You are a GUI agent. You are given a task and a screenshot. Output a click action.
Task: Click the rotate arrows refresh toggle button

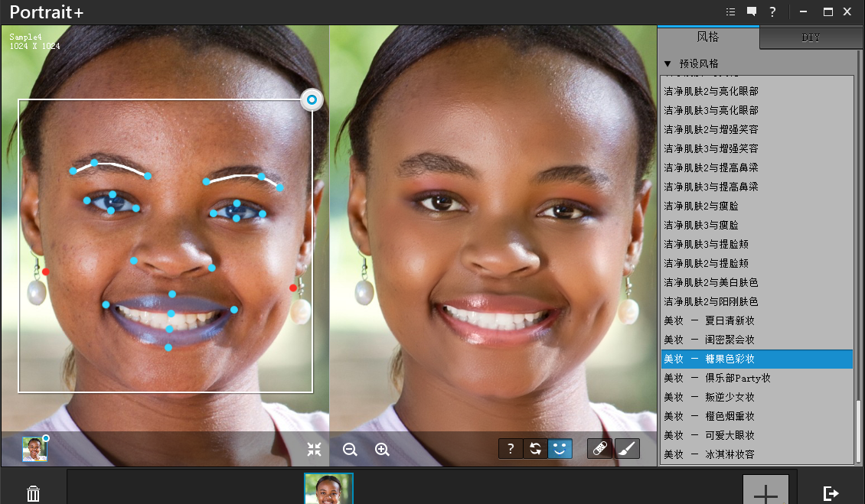535,449
